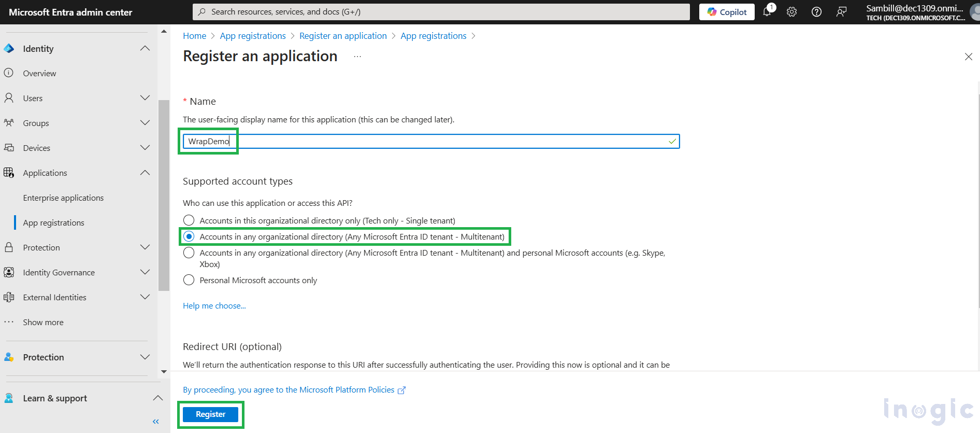Select multitenant and personal accounts radio
Viewport: 980px width, 433px height.
[x=189, y=253]
